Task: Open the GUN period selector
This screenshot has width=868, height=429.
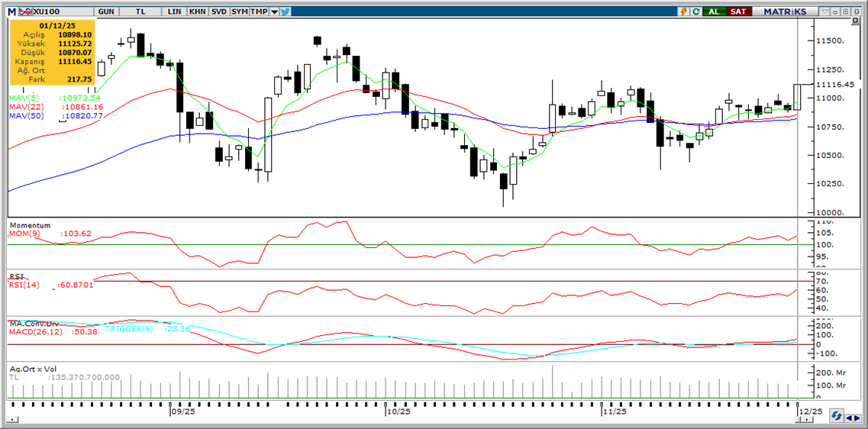Action: (x=107, y=11)
